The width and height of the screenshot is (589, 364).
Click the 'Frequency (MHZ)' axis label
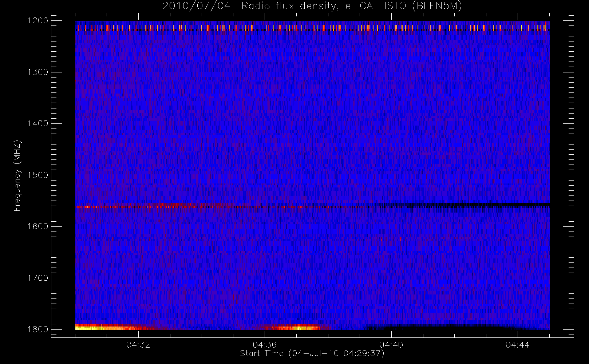coord(17,175)
